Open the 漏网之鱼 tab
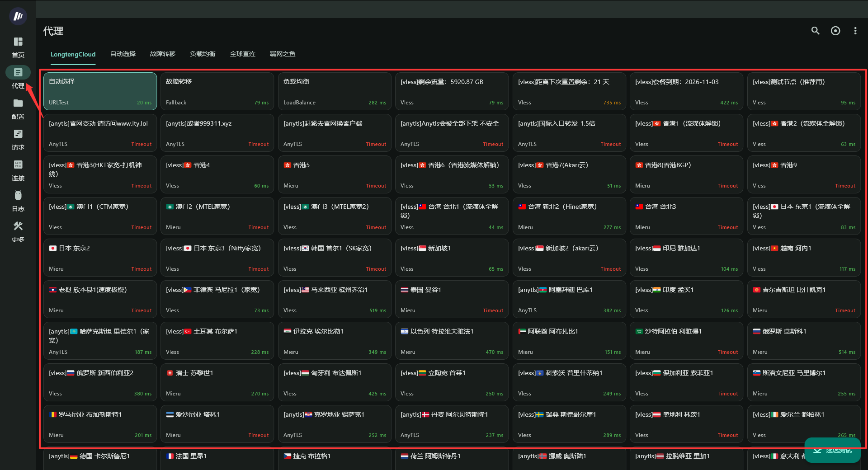The height and width of the screenshot is (470, 868). point(283,54)
